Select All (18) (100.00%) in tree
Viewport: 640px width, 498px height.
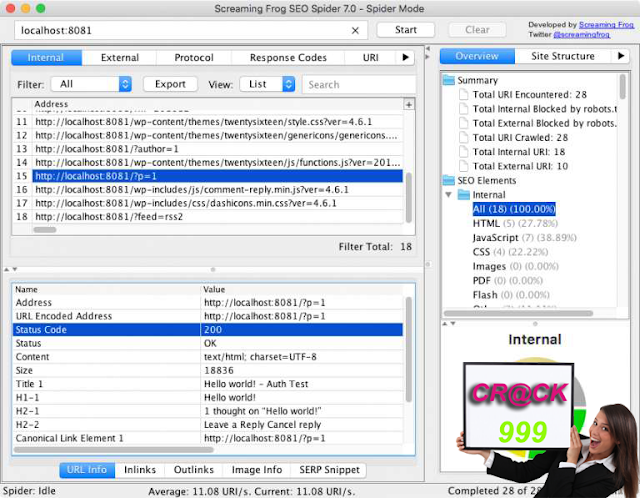514,209
